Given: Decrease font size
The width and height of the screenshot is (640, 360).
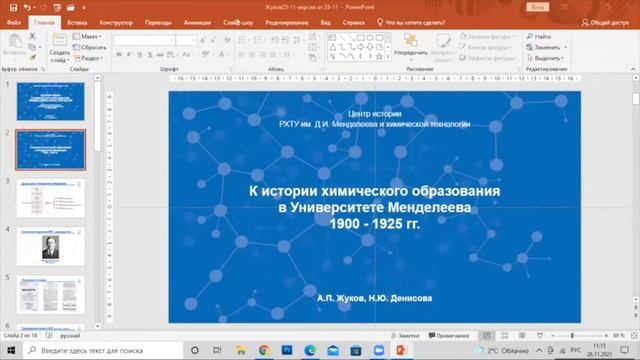Looking at the screenshot, I should coord(213,40).
